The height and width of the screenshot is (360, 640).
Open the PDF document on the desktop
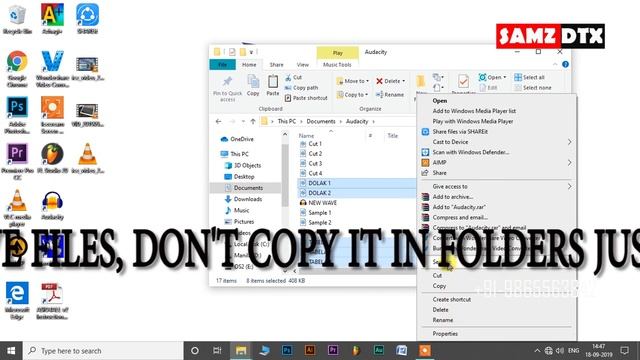coord(52,300)
